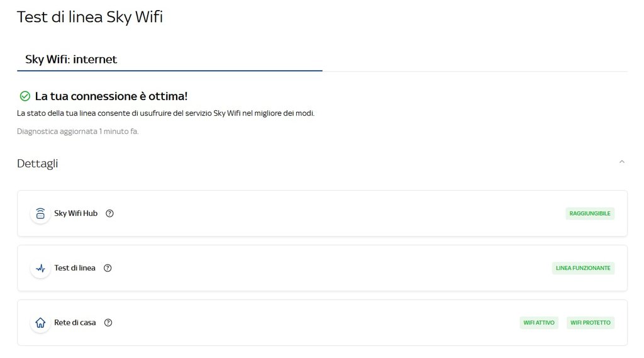The image size is (644, 358).
Task: Click the Diagnostica aggiornata timestamp text
Action: [x=77, y=131]
